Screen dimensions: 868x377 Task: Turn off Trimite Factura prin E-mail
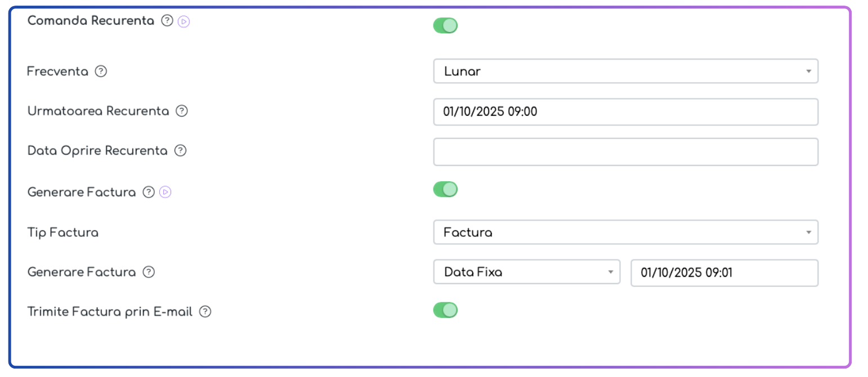[x=445, y=310]
